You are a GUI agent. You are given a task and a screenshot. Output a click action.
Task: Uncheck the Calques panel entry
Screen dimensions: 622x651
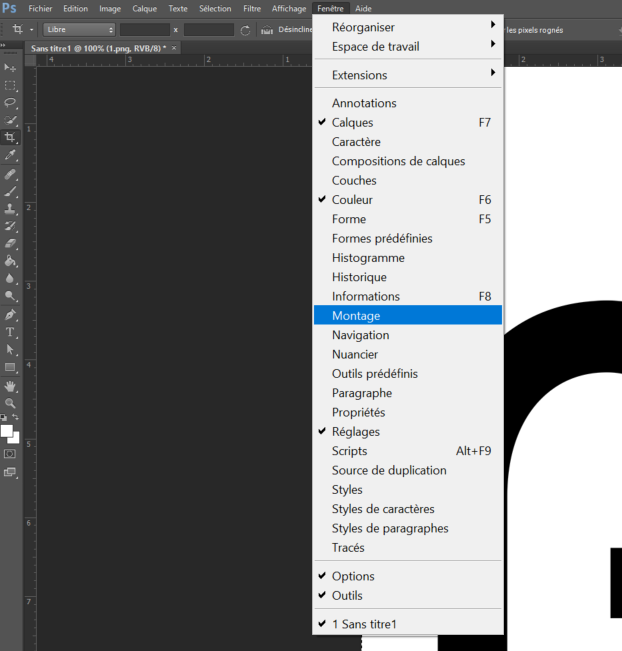click(x=408, y=122)
